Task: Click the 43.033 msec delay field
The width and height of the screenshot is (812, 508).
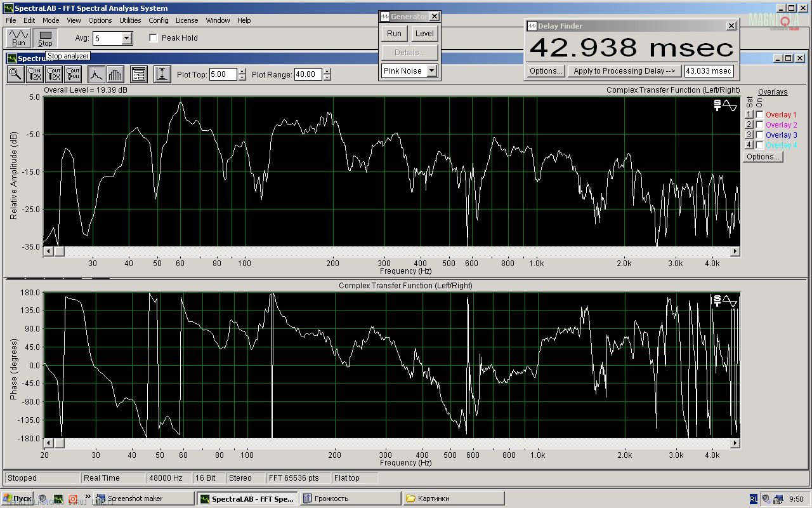Action: 709,71
